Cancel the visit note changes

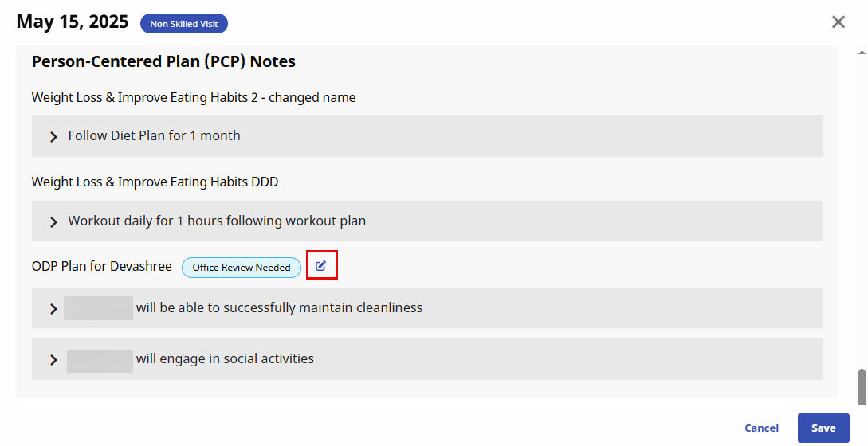coord(761,428)
